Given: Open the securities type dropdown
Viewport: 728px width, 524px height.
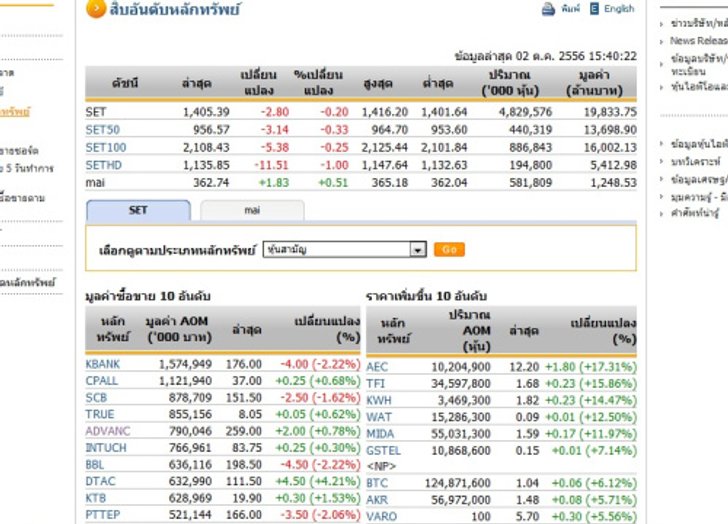Looking at the screenshot, I should [x=344, y=249].
